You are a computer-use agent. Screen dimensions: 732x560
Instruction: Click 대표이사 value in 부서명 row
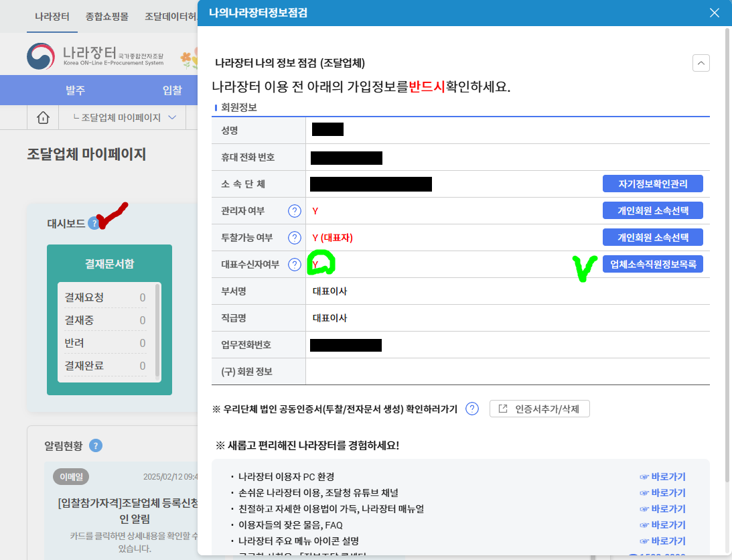point(330,291)
